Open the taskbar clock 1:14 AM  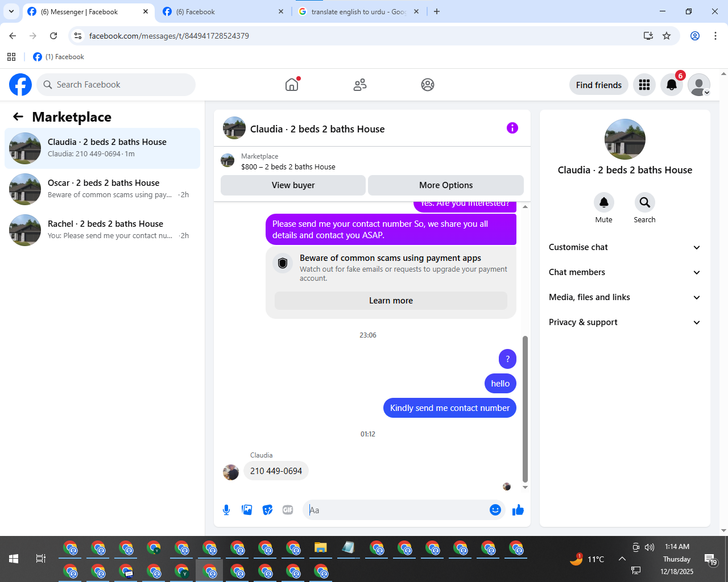(677, 559)
